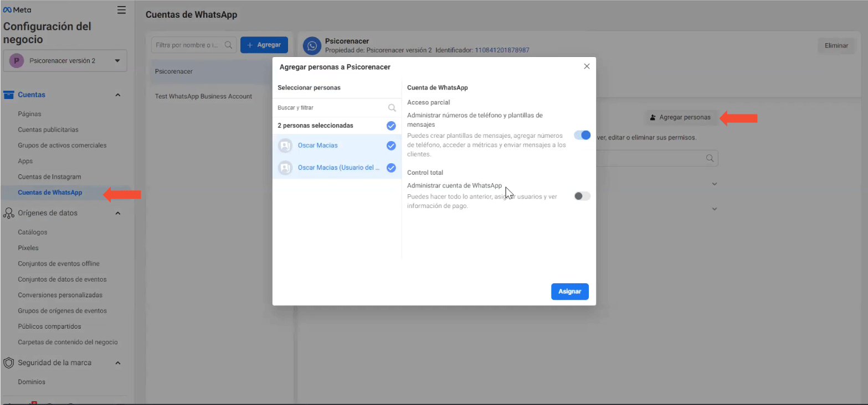Click Oscar Macias (Usuario del... name
Screen dimensions: 868x405
point(339,168)
